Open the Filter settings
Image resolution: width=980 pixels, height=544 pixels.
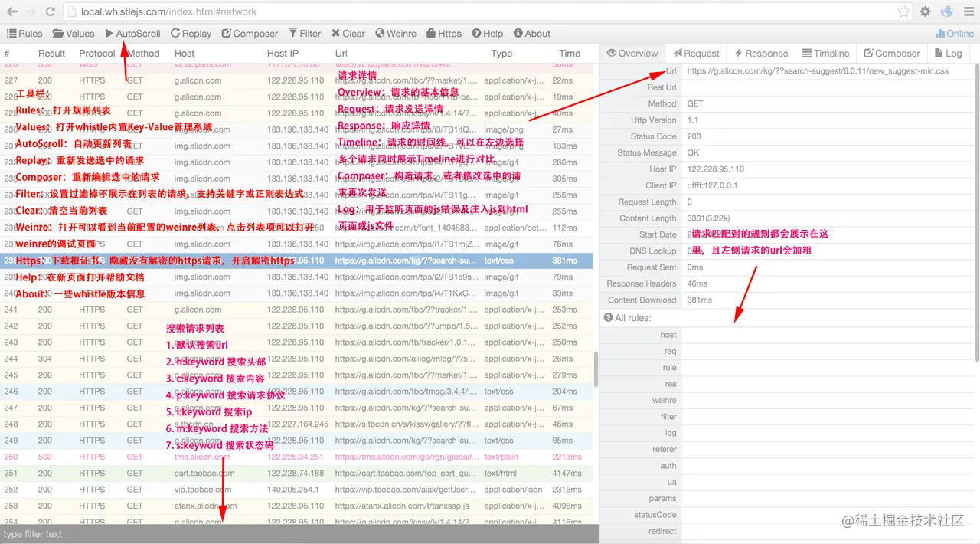coord(305,34)
